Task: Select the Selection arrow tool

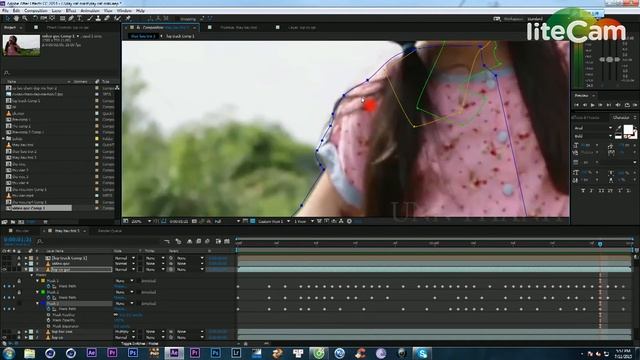Action: tap(8, 18)
